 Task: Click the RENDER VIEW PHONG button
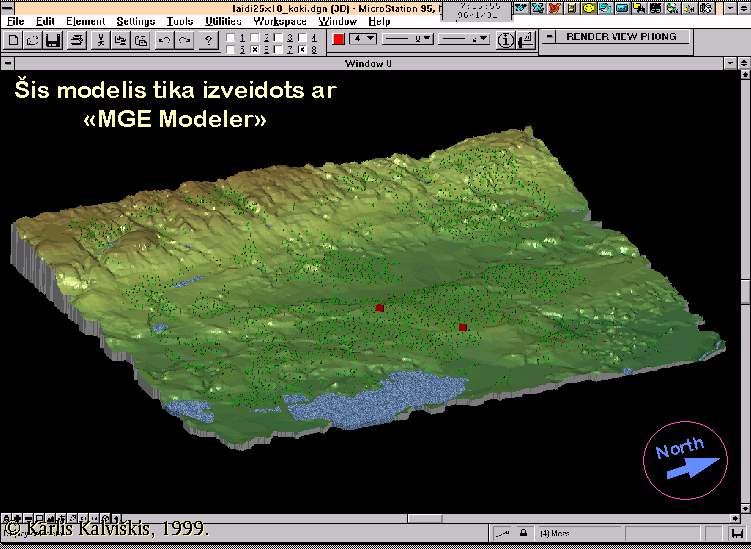(x=622, y=36)
